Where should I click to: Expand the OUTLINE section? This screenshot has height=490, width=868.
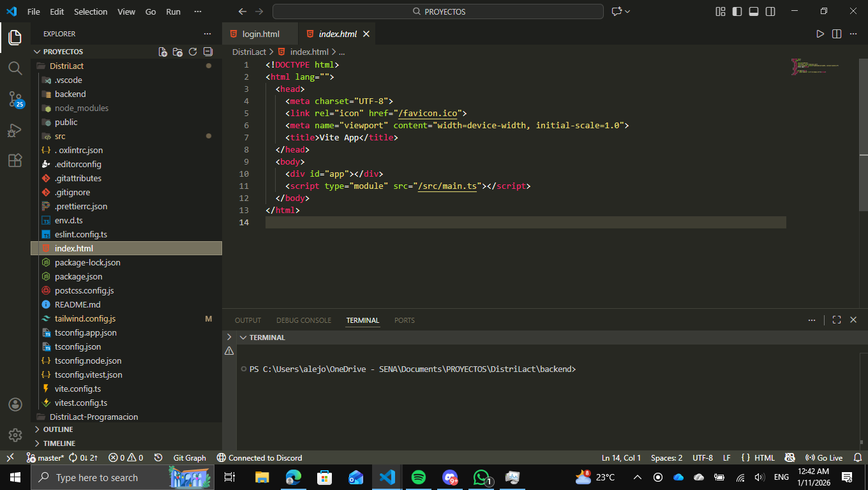(57, 429)
